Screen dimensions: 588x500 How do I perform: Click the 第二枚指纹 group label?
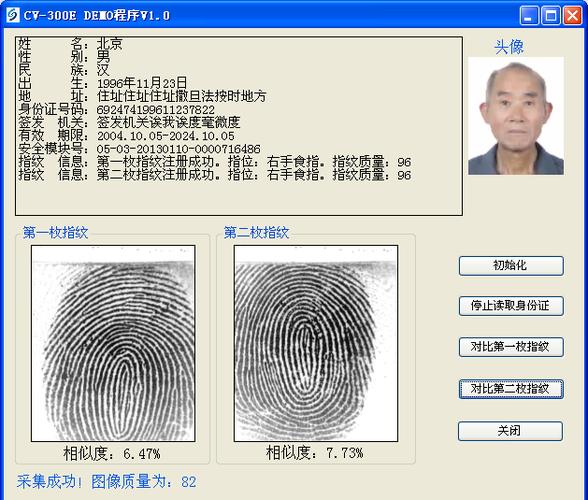tap(256, 233)
